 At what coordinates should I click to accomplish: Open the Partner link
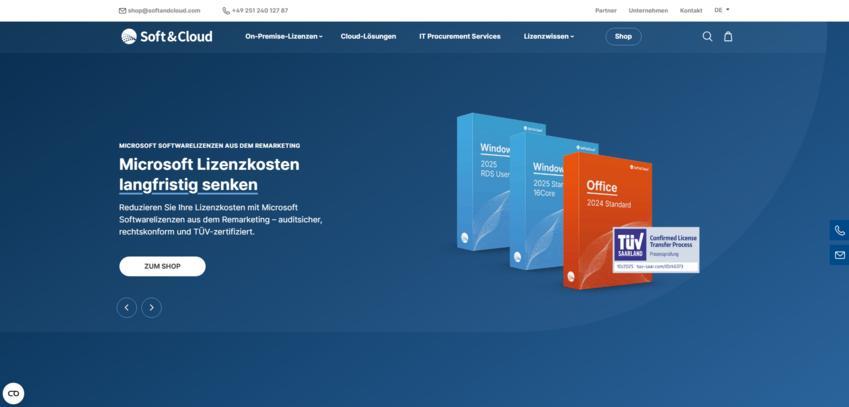(x=605, y=10)
